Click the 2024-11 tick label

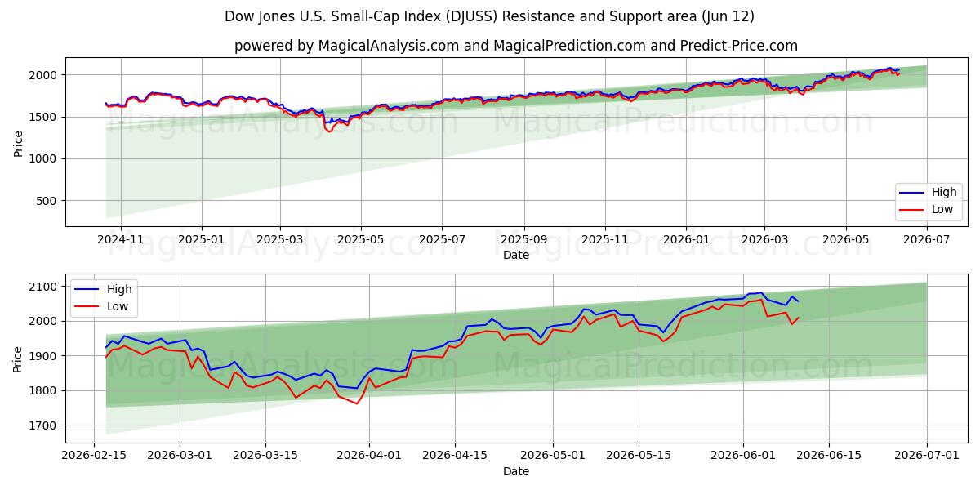pyautogui.click(x=120, y=239)
